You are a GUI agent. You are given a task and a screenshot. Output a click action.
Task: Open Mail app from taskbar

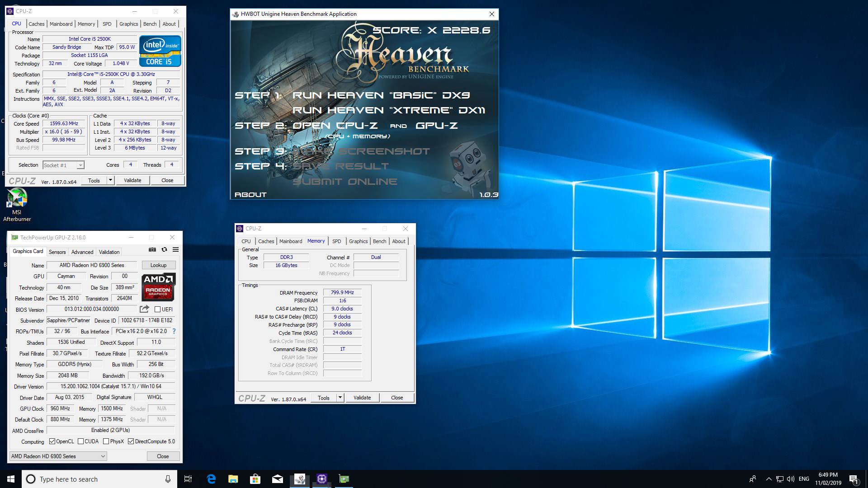pos(278,479)
